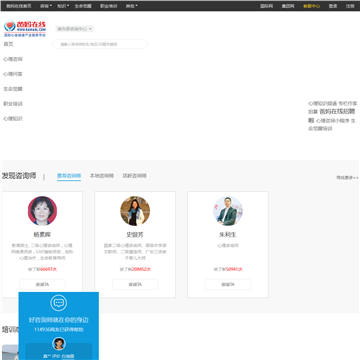Image resolution: width=360 pixels, height=360 pixels.
Task: Open 客服中心 in the top bar
Action: pos(311,6)
